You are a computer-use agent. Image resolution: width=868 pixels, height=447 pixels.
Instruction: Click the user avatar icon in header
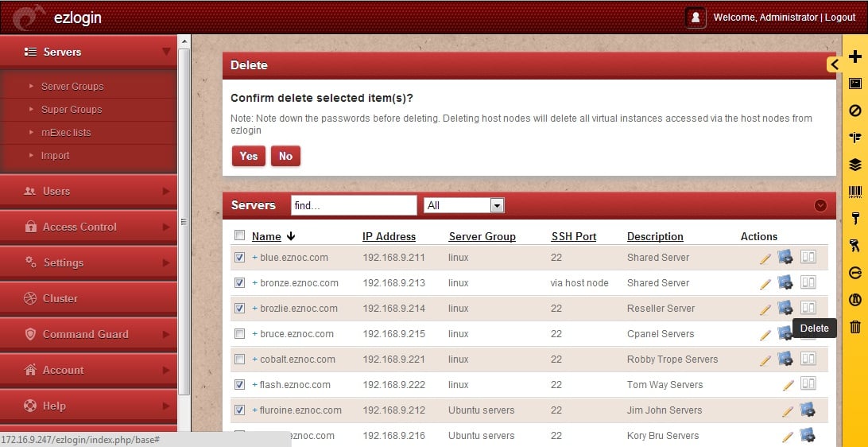pos(696,17)
